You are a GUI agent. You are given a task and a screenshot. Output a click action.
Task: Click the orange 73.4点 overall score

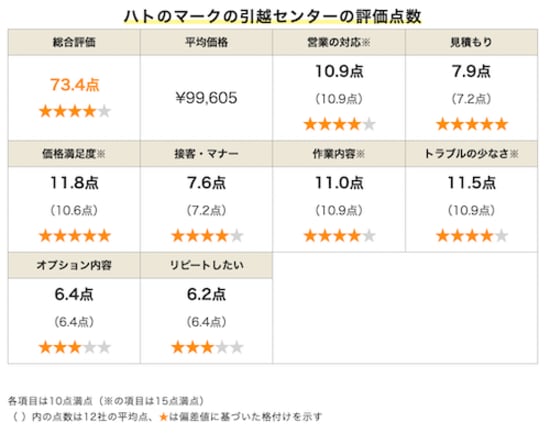pyautogui.click(x=75, y=85)
